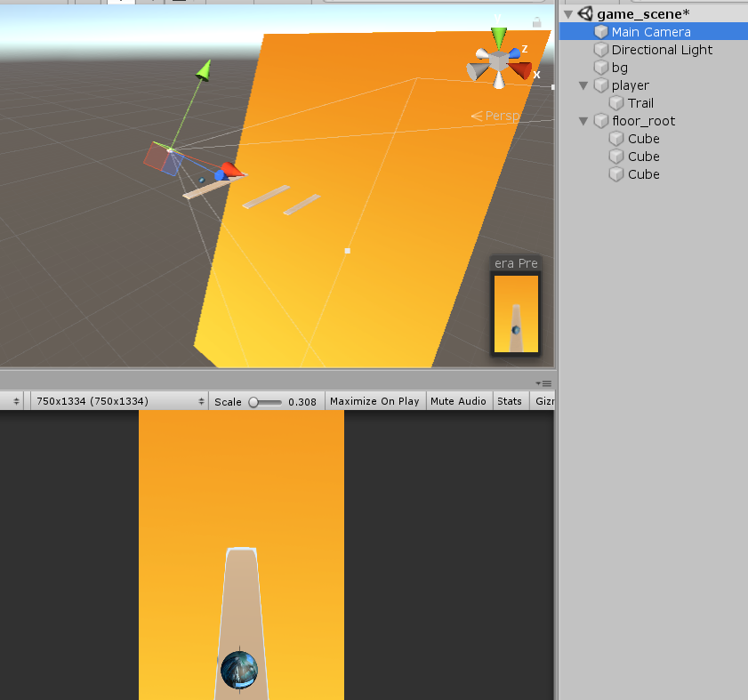Collapse the floor_root expander
This screenshot has width=748, height=700.
[x=583, y=121]
